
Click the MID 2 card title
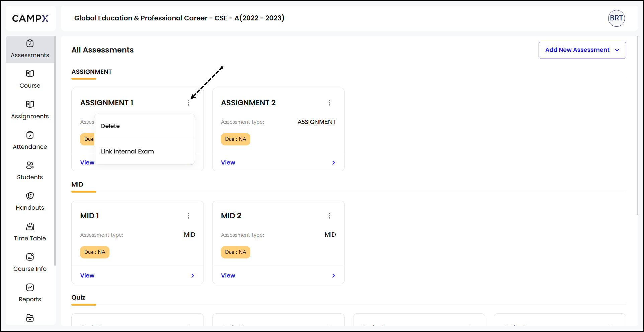click(x=231, y=216)
